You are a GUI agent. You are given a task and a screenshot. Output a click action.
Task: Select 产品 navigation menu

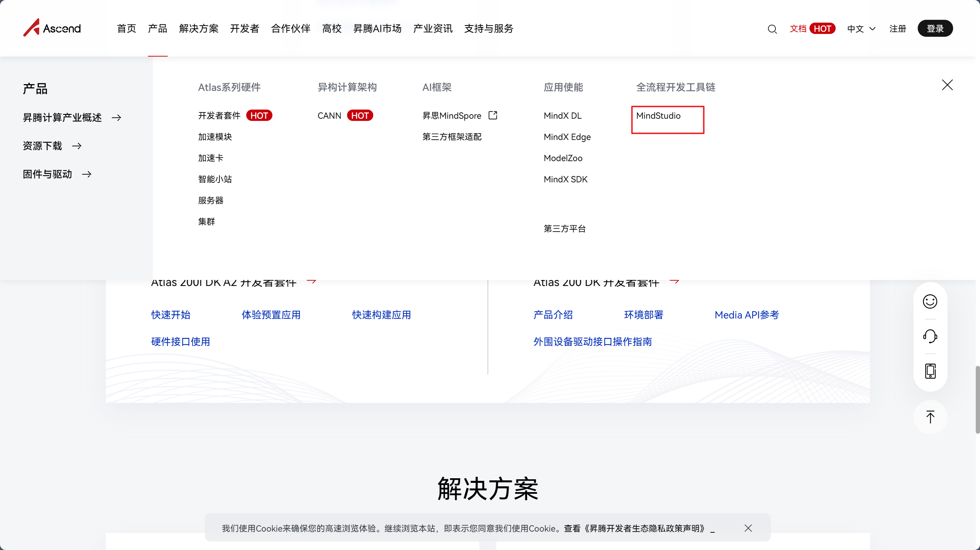[x=157, y=29]
